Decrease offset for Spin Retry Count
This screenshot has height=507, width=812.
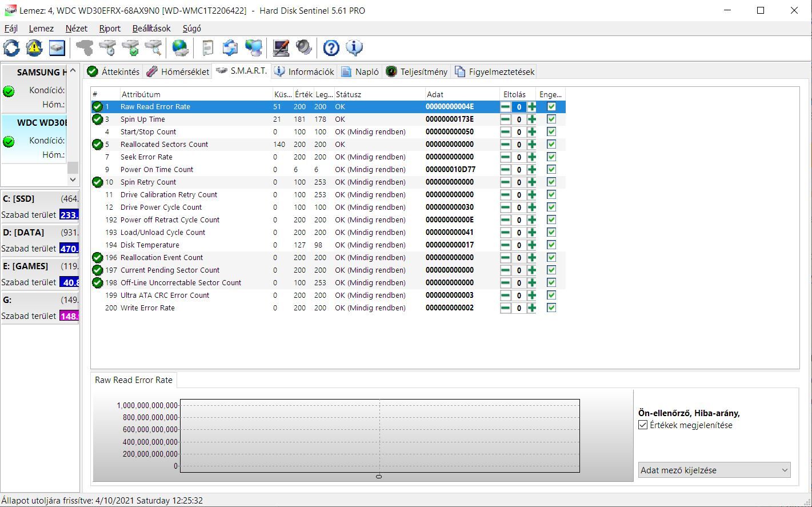tap(506, 182)
